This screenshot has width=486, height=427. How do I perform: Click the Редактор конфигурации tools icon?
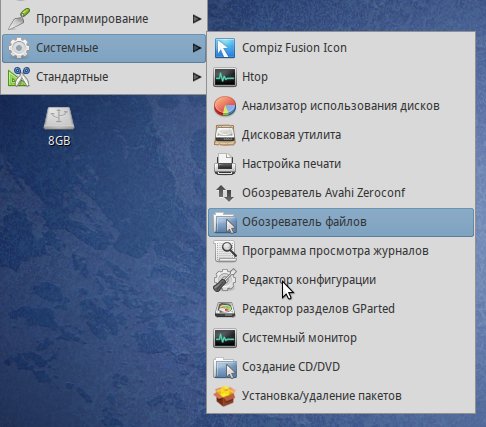click(225, 280)
